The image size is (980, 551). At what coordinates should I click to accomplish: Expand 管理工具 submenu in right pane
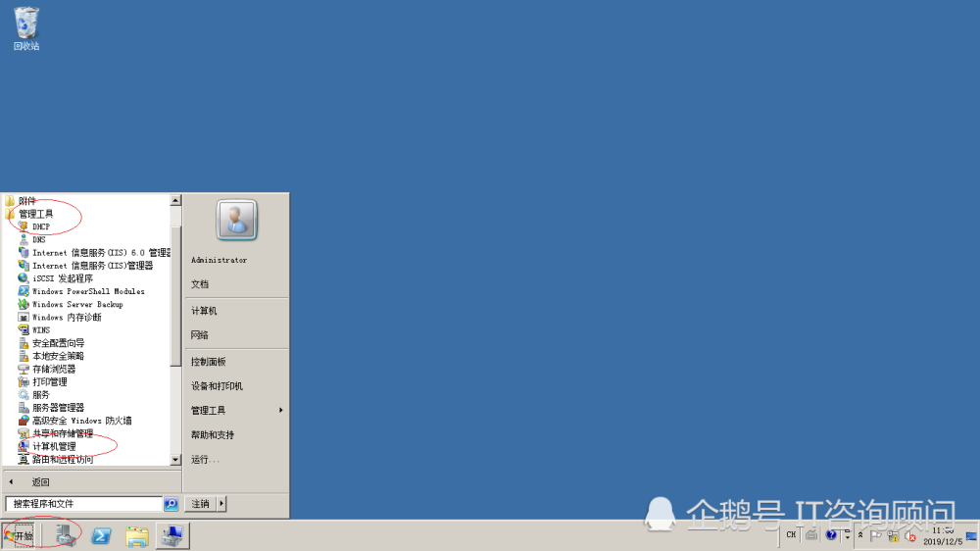(236, 410)
